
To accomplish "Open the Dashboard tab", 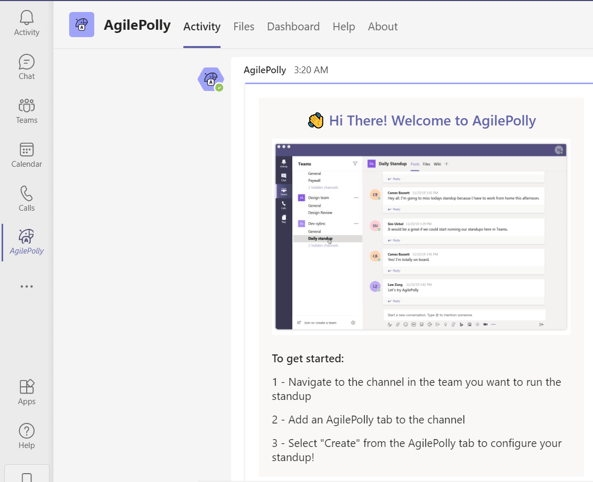I will (x=293, y=26).
